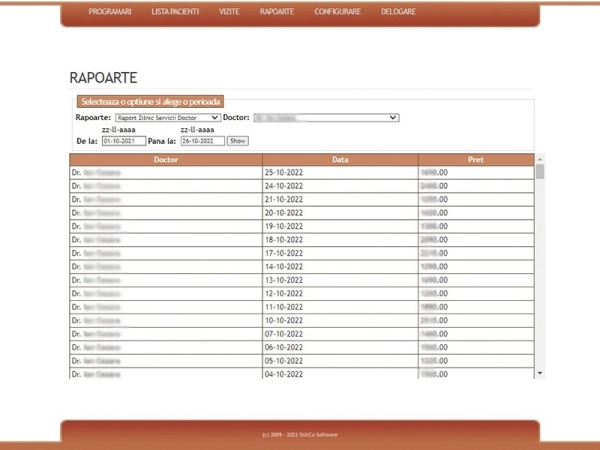Expand the Doctor selection dropdown
This screenshot has width=600, height=450.
325,117
